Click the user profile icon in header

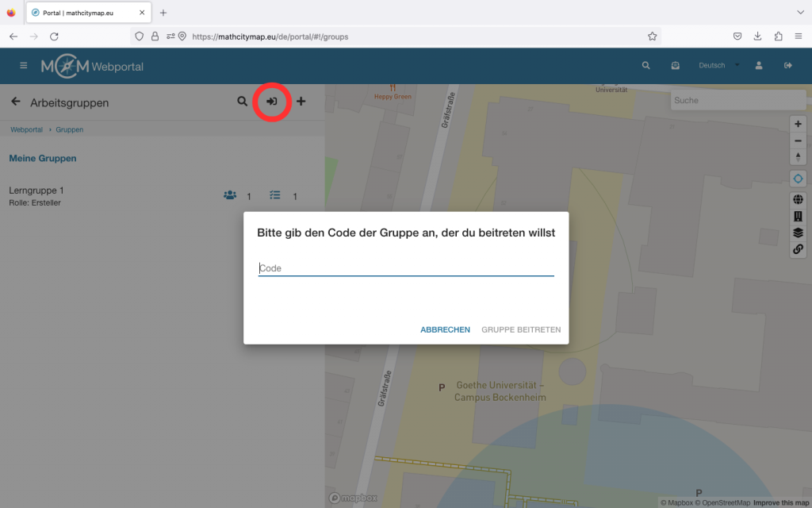759,66
